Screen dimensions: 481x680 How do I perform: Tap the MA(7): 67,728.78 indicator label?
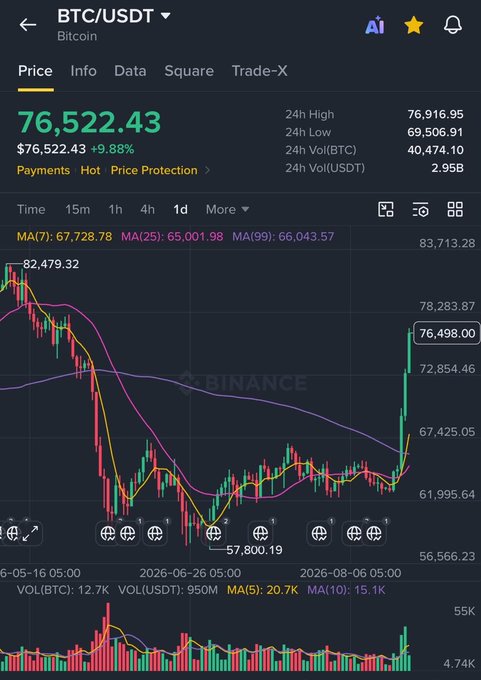[64, 237]
